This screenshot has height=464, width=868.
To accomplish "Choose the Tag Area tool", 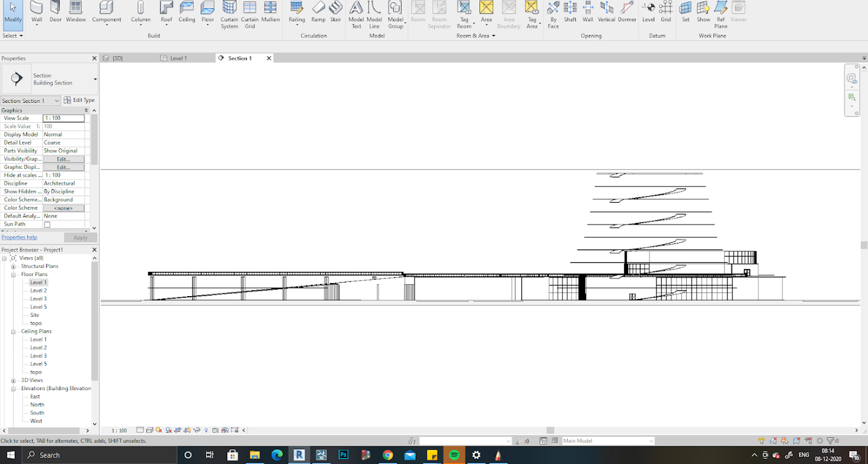I will pos(532,15).
